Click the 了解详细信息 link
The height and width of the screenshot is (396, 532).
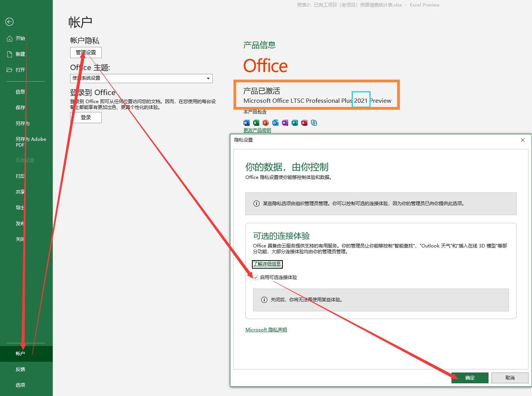click(x=267, y=264)
